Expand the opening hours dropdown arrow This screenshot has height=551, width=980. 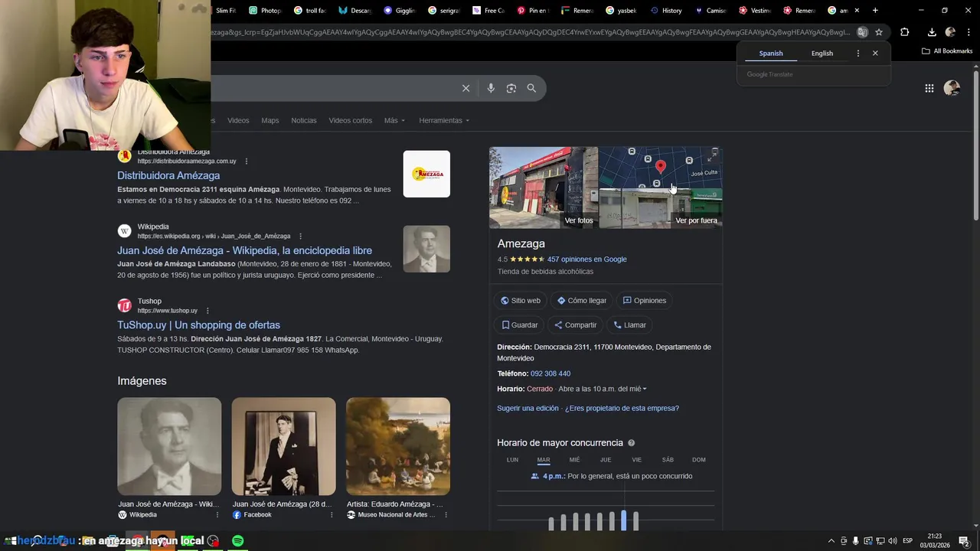pyautogui.click(x=645, y=390)
